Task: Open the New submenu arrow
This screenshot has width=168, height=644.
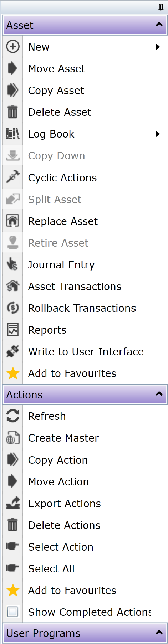Action: [x=158, y=47]
